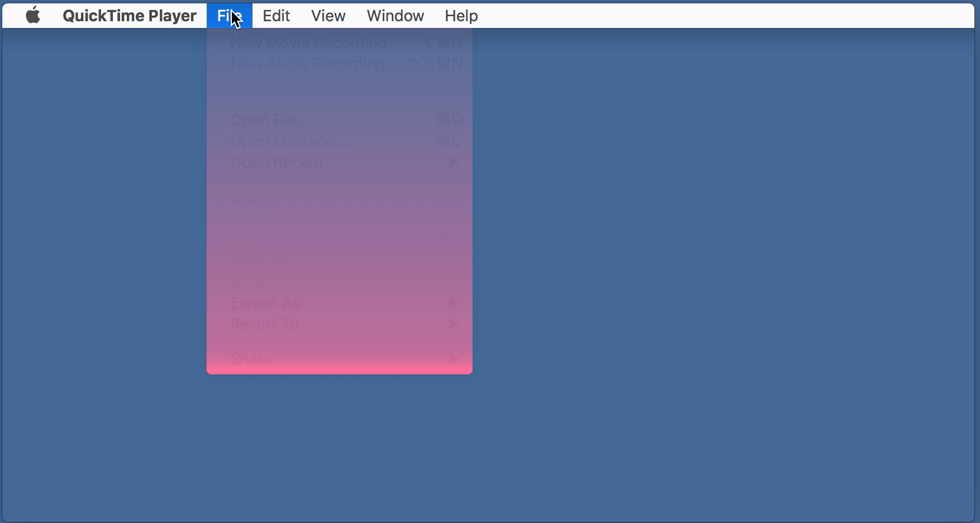Expand the Revert To submenu

pyautogui.click(x=340, y=324)
